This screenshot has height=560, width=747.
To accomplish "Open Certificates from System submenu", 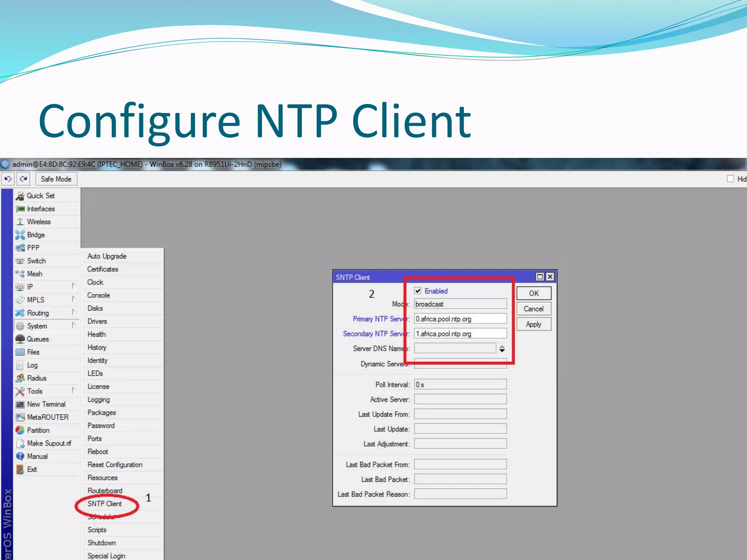I will click(102, 269).
